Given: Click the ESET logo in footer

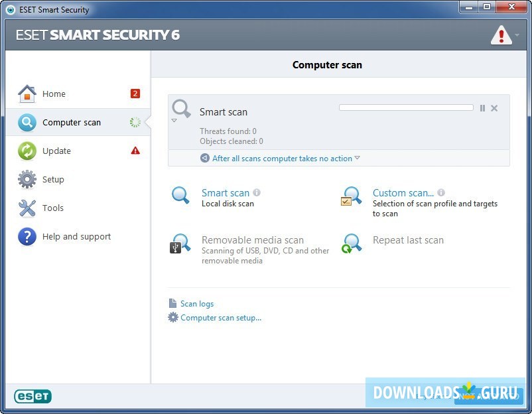Looking at the screenshot, I should 33,396.
